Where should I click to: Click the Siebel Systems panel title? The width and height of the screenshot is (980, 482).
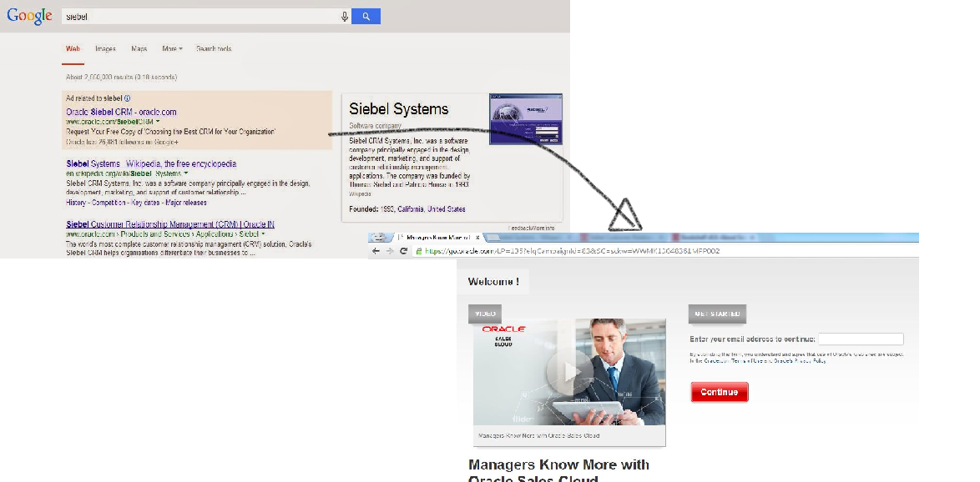[x=399, y=109]
